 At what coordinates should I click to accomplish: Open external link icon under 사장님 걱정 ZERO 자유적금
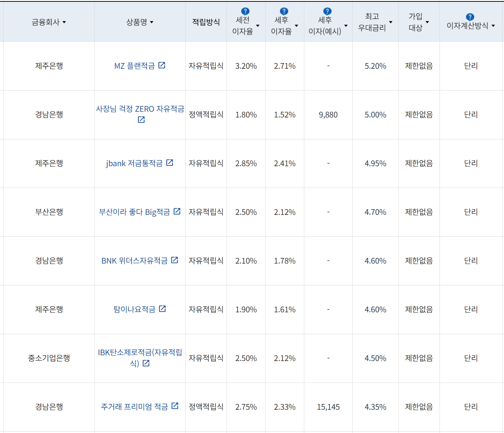coord(141,120)
